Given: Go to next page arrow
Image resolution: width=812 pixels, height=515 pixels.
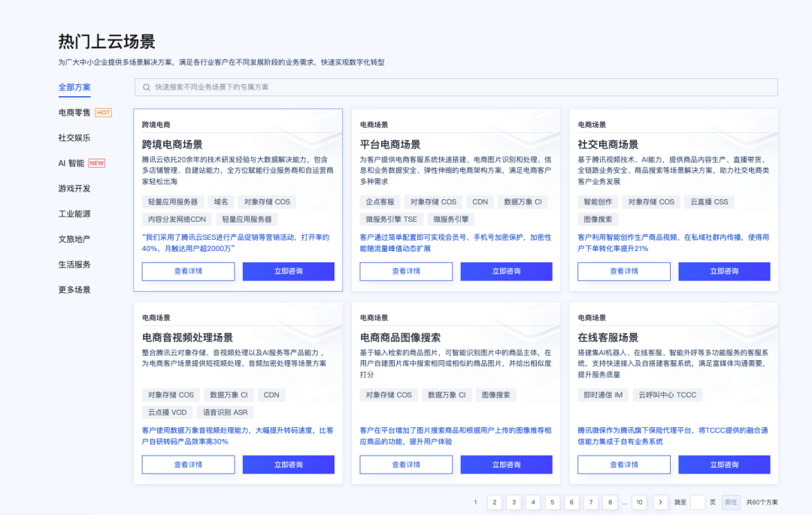Looking at the screenshot, I should tap(660, 502).
